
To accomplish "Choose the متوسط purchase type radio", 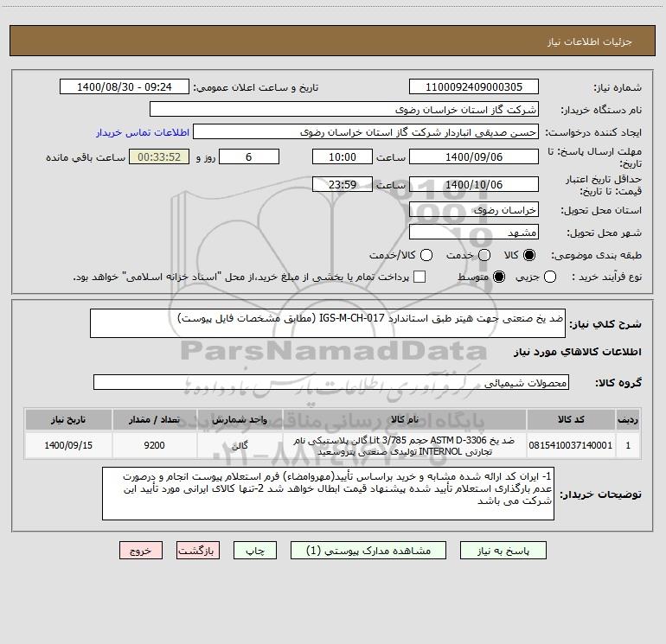I will pyautogui.click(x=499, y=277).
